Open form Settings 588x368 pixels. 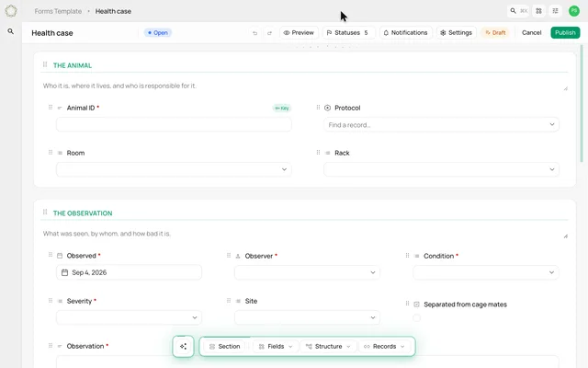click(456, 33)
